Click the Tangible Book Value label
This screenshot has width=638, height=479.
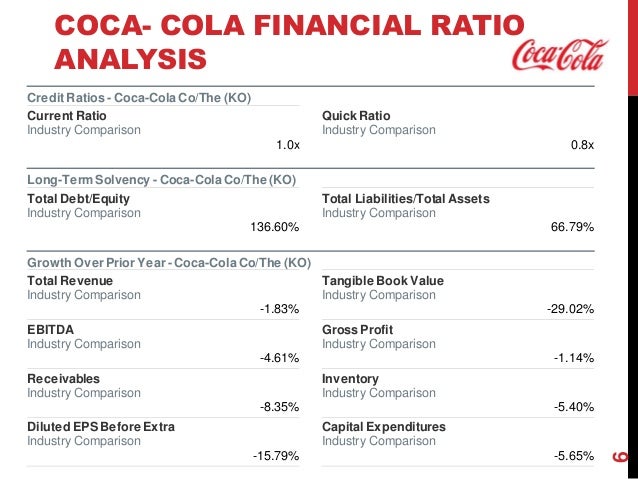(x=382, y=281)
